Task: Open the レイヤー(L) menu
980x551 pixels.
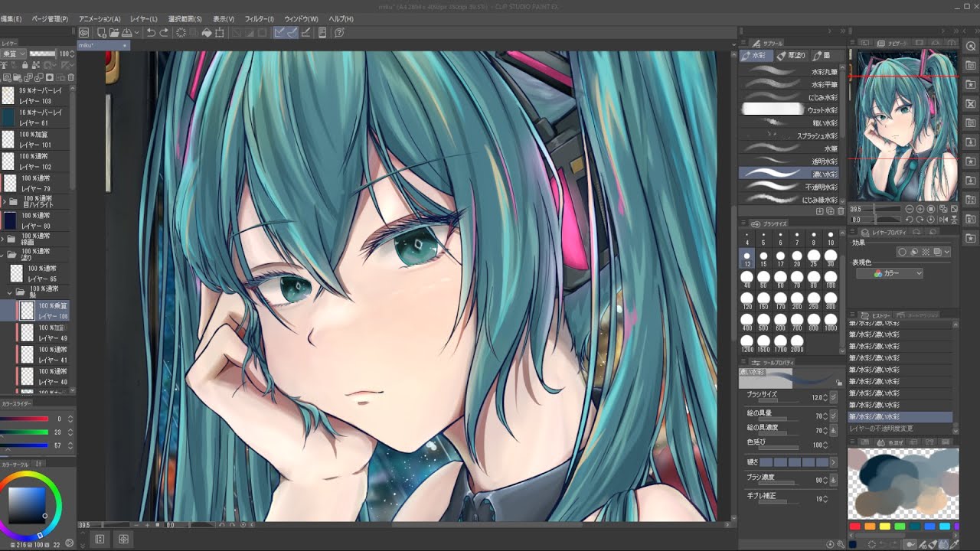Action: pyautogui.click(x=144, y=18)
